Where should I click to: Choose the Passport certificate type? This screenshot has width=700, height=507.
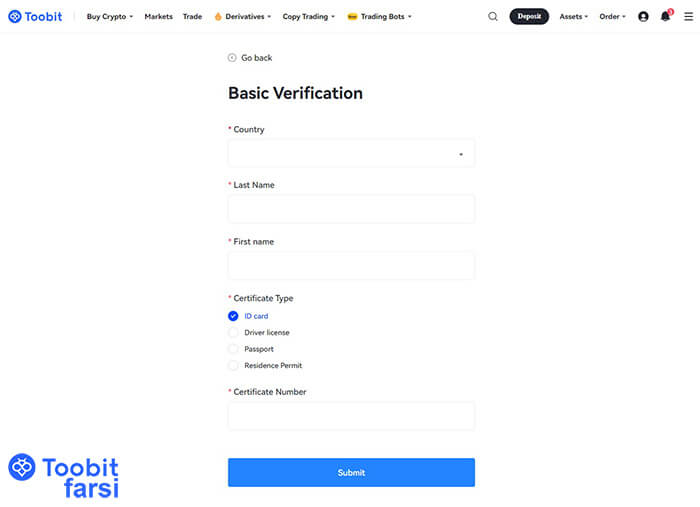point(234,349)
